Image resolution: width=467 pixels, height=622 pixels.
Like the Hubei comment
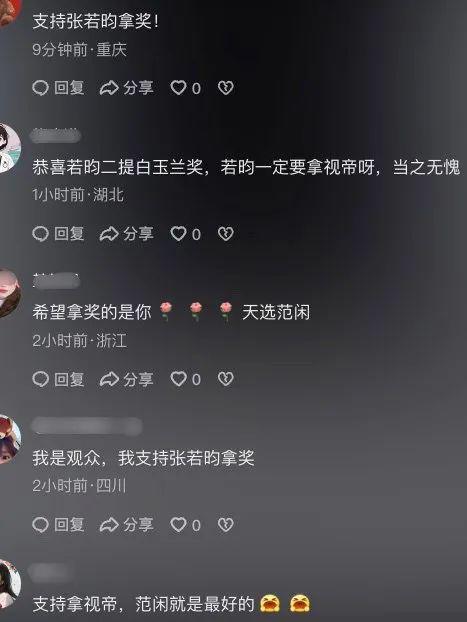pos(185,234)
